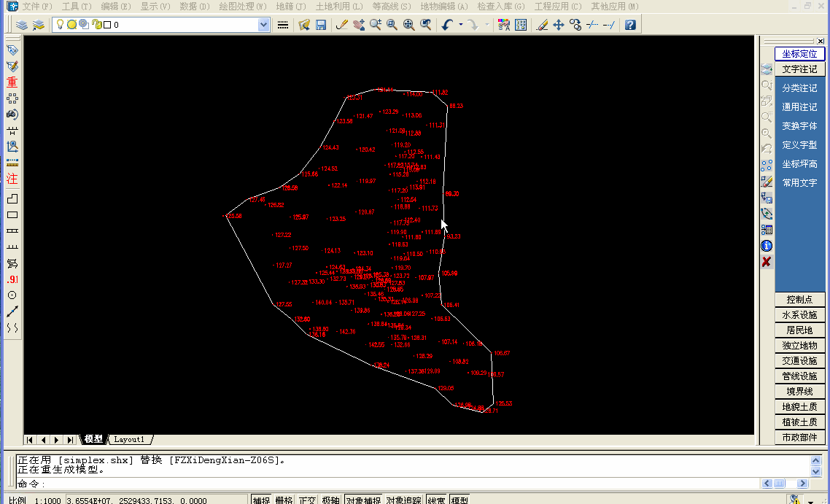Expand the layer dropdown list
Image resolution: width=830 pixels, height=504 pixels.
[x=263, y=25]
